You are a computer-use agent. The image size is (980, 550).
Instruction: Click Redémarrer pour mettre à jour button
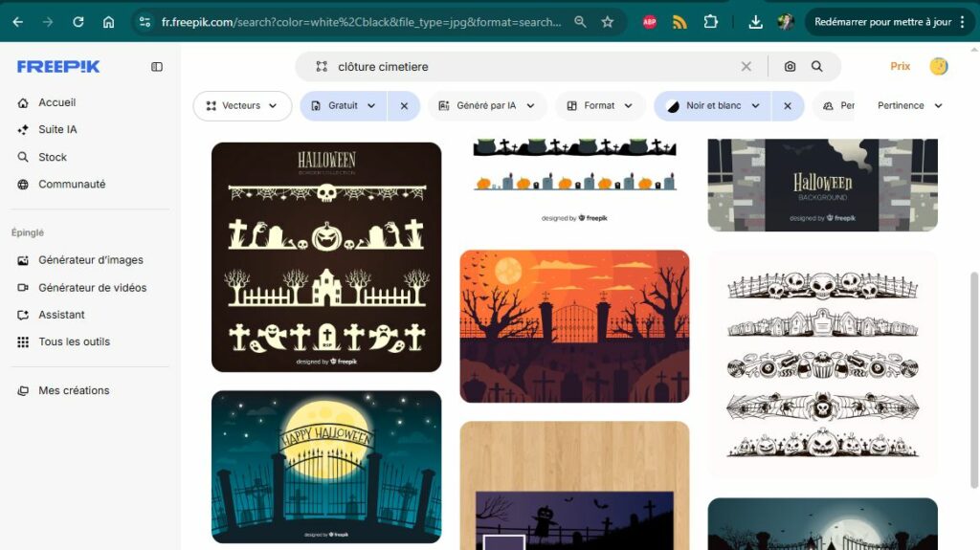(x=881, y=22)
